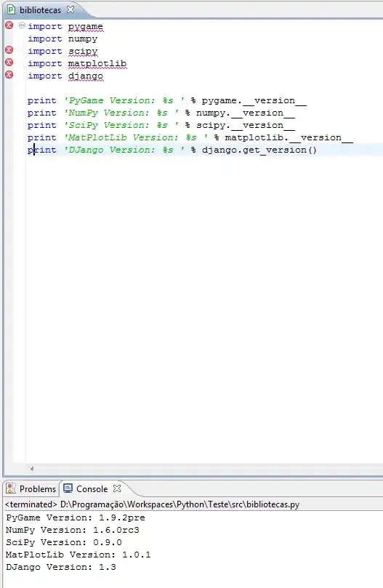Click the string 'SciPy Version: %s '
Viewport: 383px width, 588px height.
(121, 125)
